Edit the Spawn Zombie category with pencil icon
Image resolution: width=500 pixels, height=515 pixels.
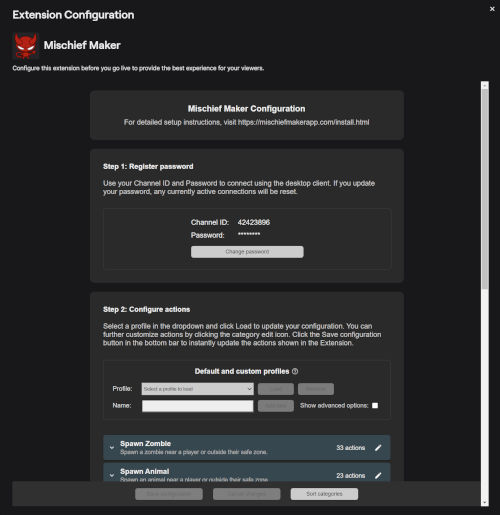point(378,448)
